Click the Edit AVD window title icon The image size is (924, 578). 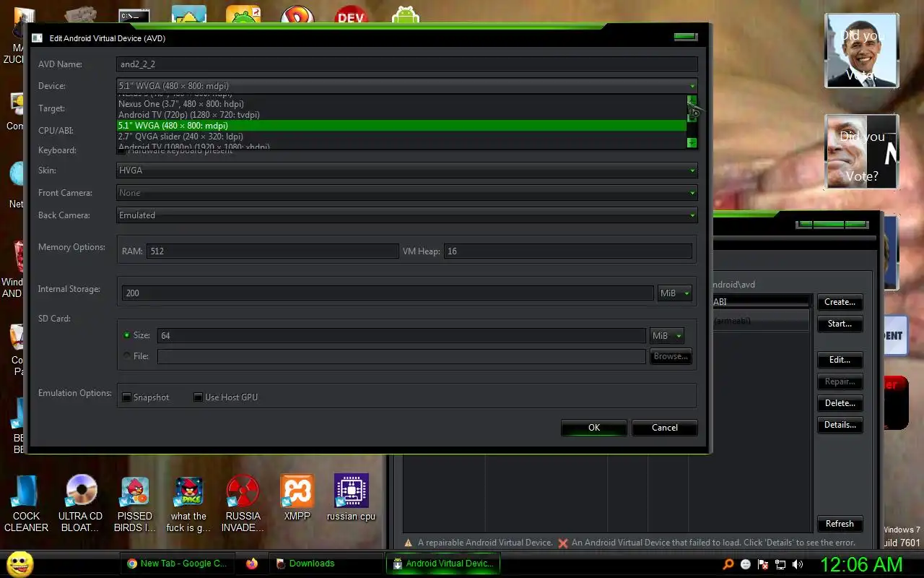[38, 38]
